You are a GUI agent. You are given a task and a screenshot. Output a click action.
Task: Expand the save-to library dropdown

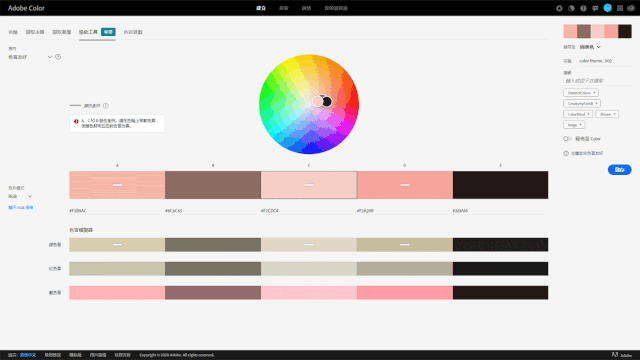590,47
